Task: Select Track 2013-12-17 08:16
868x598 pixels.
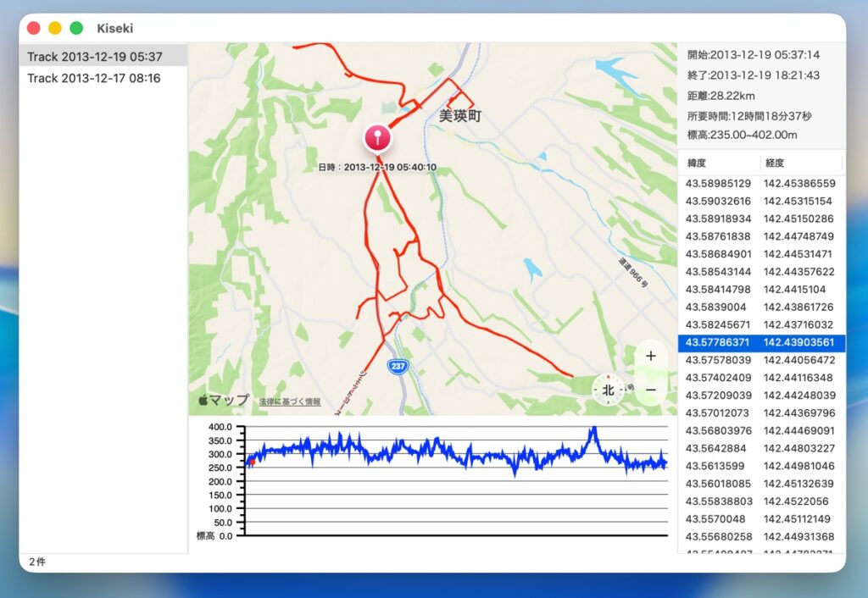Action: 94,78
